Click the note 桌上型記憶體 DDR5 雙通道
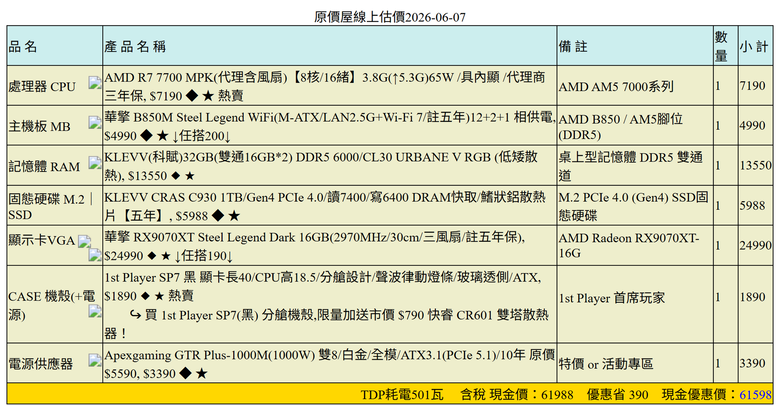Screen dimensions: 780x406 631,166
